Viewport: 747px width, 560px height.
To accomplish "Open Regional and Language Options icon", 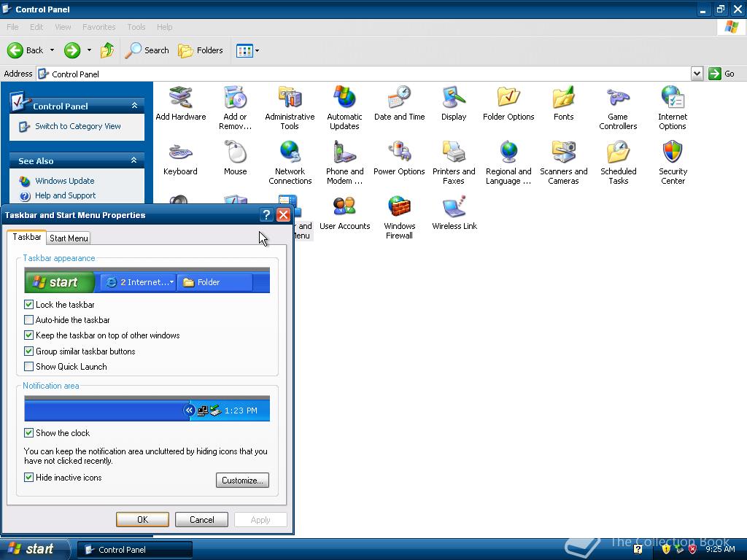I will (508, 163).
